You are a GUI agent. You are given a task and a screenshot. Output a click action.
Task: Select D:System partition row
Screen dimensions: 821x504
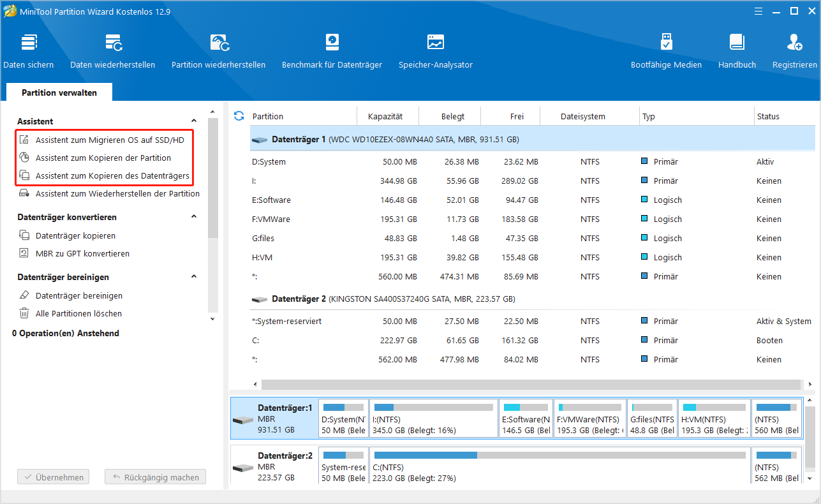pyautogui.click(x=532, y=161)
